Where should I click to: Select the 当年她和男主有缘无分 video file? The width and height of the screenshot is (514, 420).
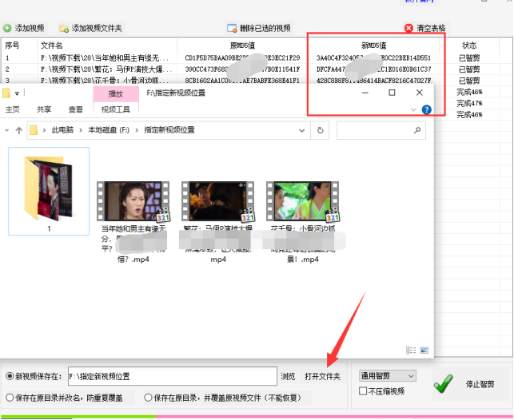coord(133,223)
